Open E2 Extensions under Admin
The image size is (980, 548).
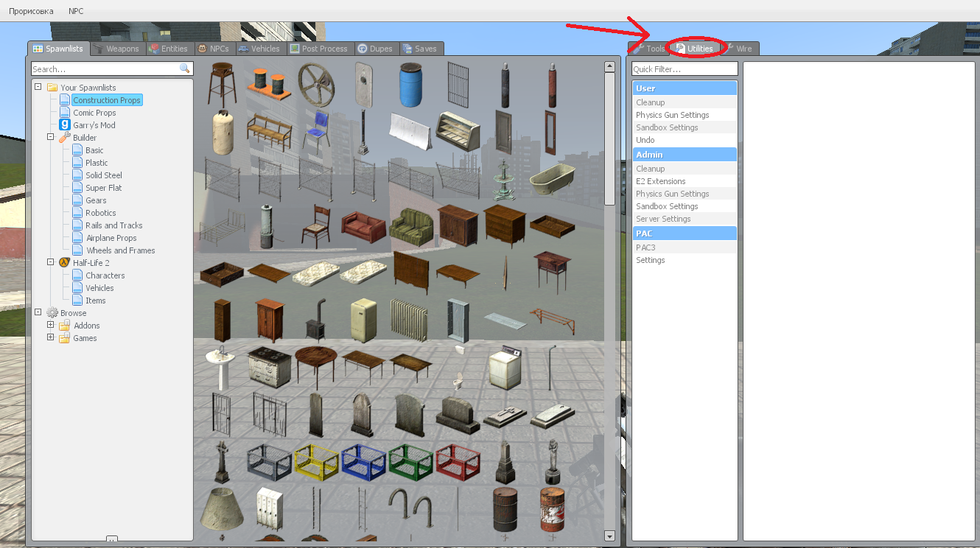tap(660, 181)
